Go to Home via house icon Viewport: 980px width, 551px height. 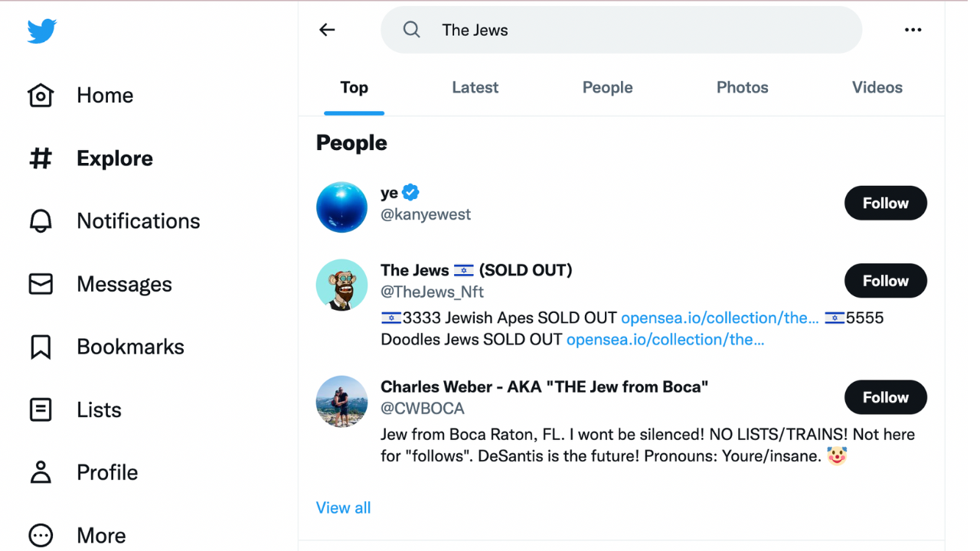tap(41, 96)
